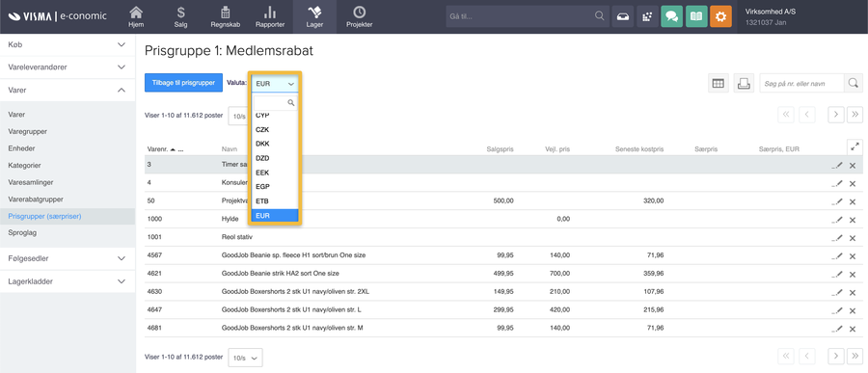Sort by Varenr. column header
The image size is (868, 373).
point(159,149)
